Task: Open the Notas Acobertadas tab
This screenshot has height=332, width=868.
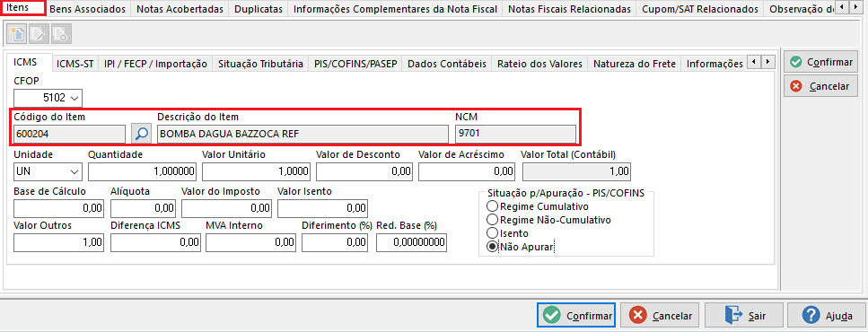Action: [x=180, y=9]
